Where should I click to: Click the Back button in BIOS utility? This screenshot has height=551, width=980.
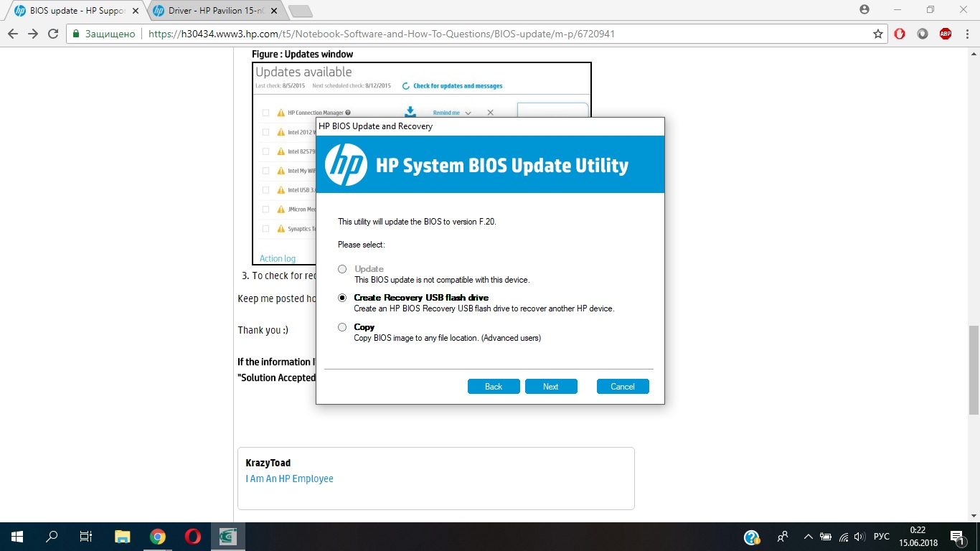(494, 386)
